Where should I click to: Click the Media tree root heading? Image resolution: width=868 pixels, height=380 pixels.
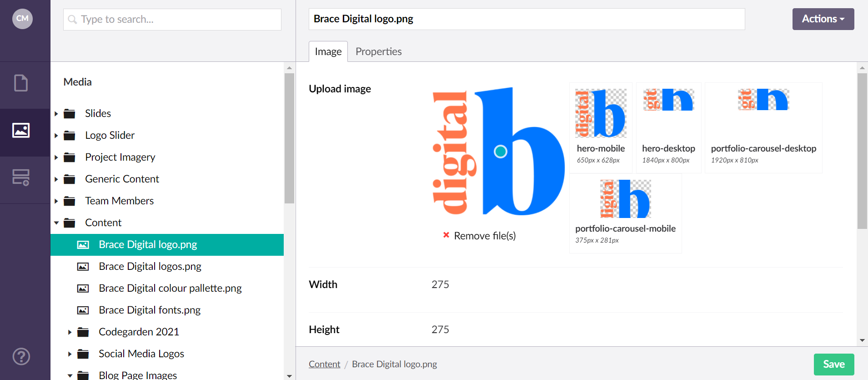pos(77,82)
